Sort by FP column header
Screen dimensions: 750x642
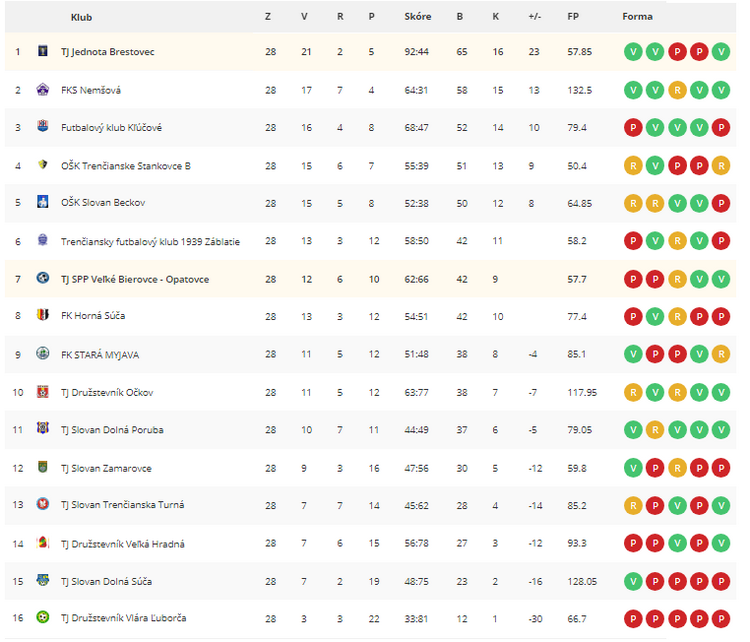(573, 16)
